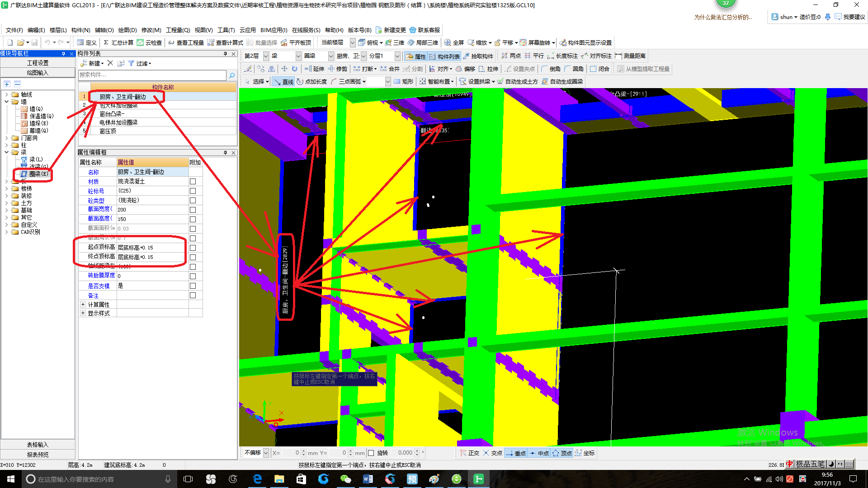
Task: Open the 当前楼层 dropdown
Action: 353,42
